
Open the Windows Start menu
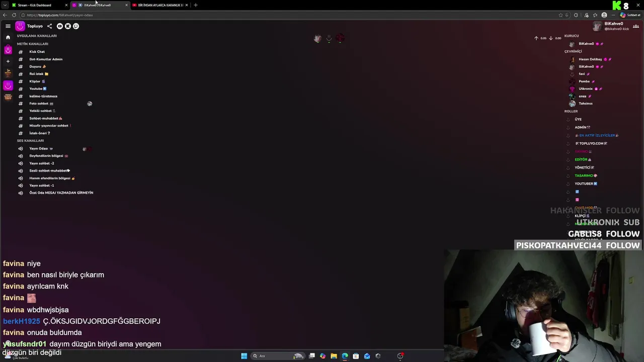[x=244, y=356]
